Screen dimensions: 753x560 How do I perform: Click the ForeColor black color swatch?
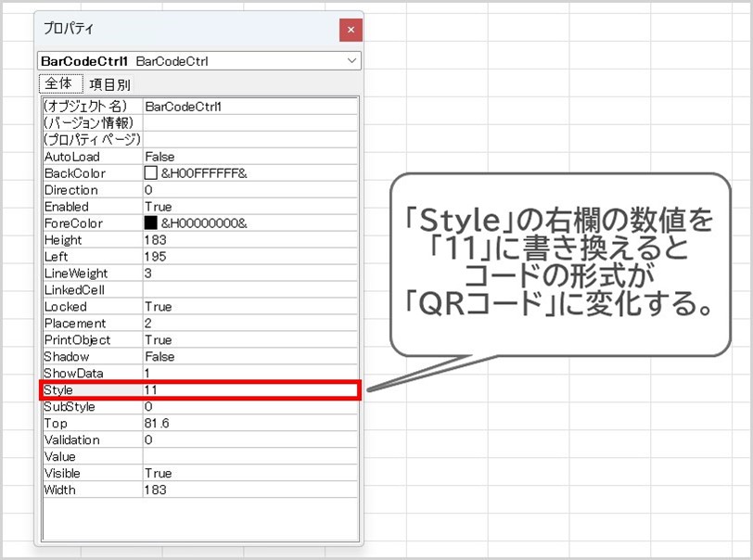pyautogui.click(x=151, y=223)
